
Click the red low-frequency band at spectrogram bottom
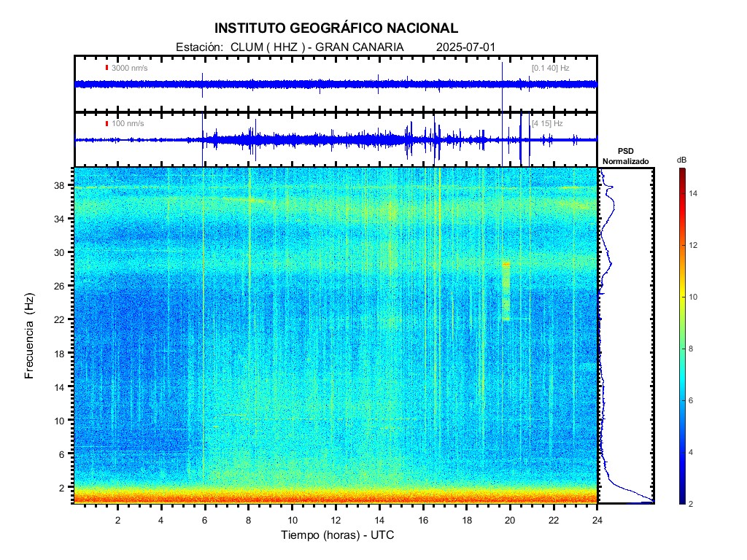(x=336, y=498)
